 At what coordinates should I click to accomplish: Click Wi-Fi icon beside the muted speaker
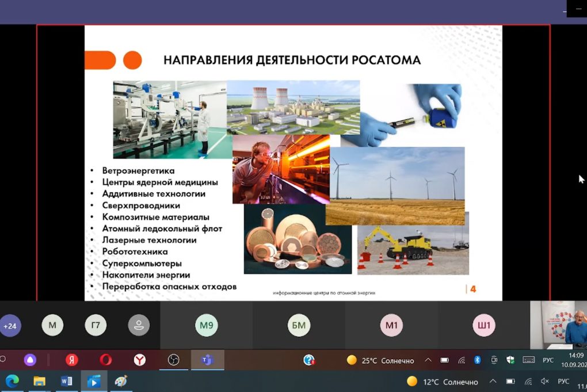[528, 382]
